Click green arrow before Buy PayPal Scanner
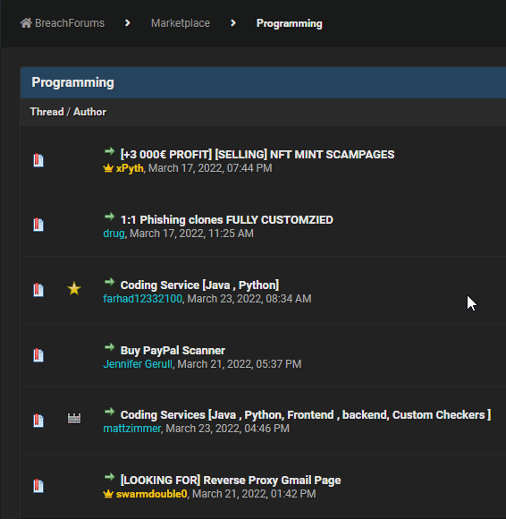 coord(109,347)
